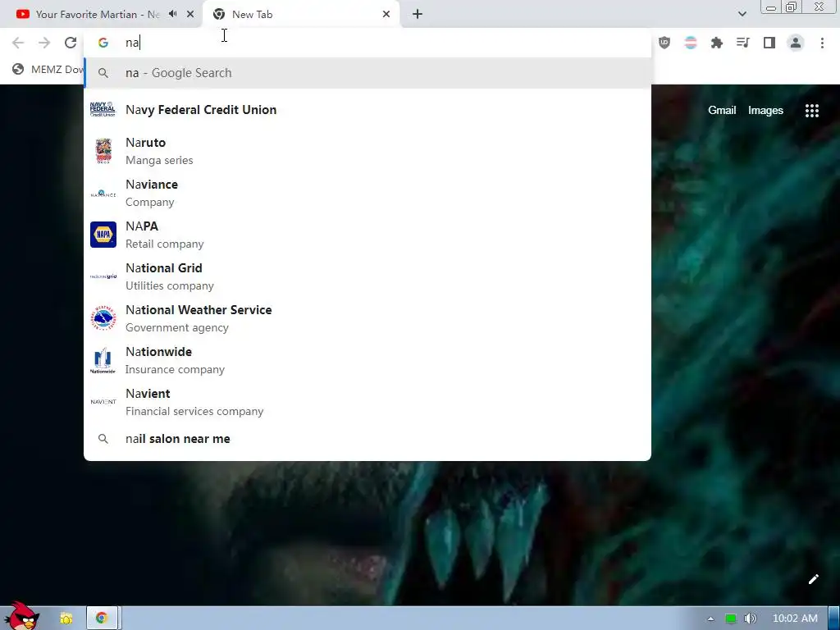Image resolution: width=840 pixels, height=630 pixels.
Task: Choose 'nail salon near me' suggestion
Action: coord(367,439)
